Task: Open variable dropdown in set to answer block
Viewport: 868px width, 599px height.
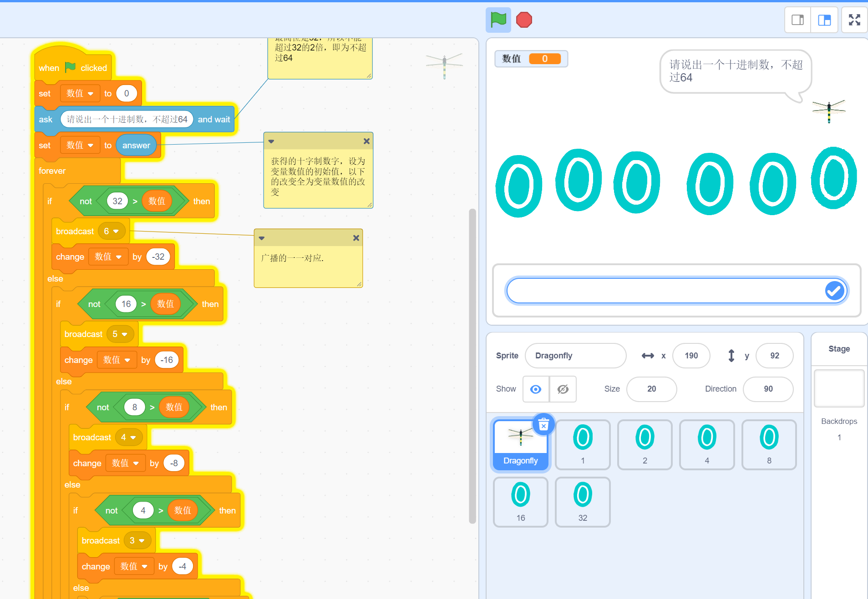Action: 80,145
